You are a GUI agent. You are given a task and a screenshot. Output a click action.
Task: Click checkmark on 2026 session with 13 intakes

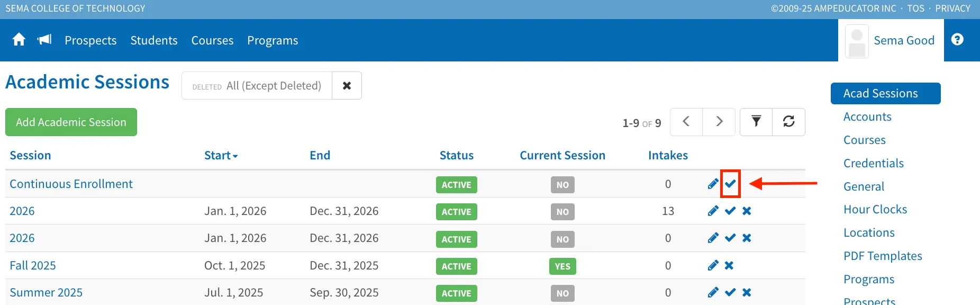(x=730, y=211)
